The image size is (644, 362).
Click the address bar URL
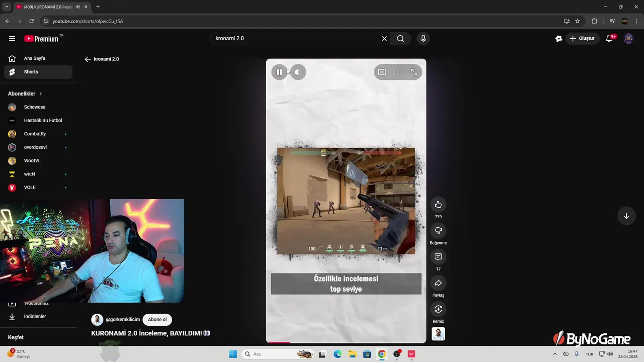(x=88, y=21)
